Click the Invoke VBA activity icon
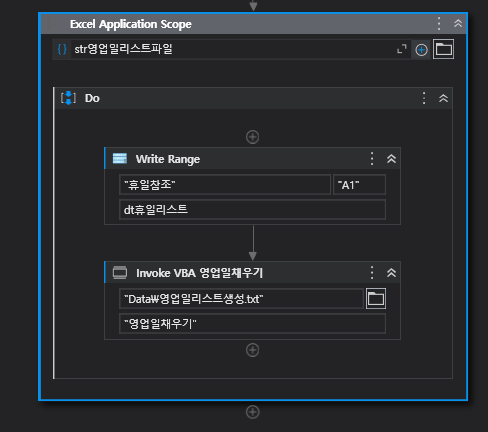 click(120, 273)
